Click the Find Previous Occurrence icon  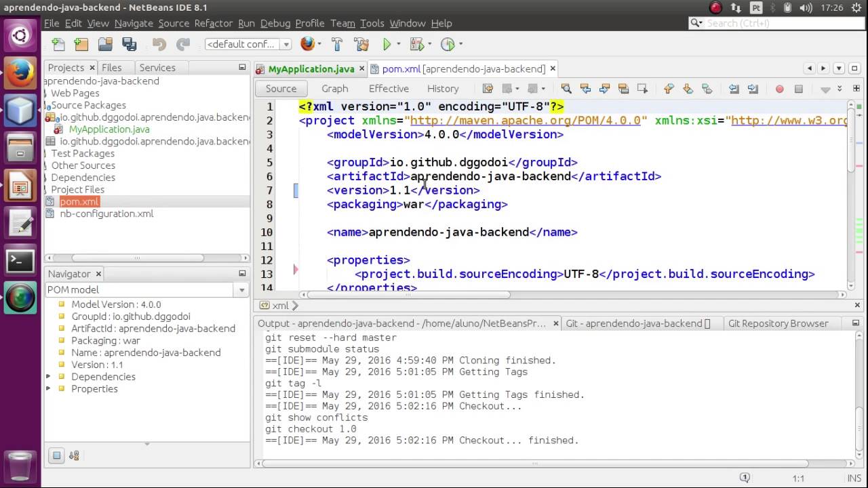(585, 89)
